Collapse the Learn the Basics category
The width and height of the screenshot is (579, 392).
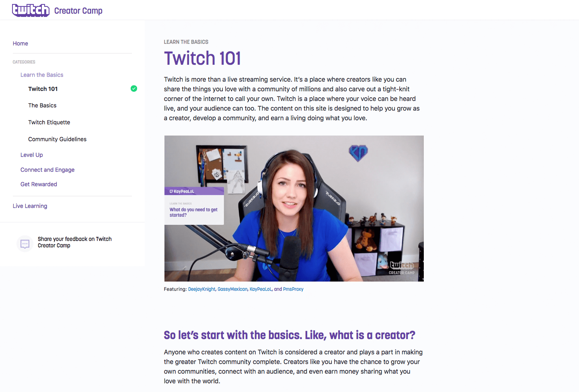pos(42,75)
